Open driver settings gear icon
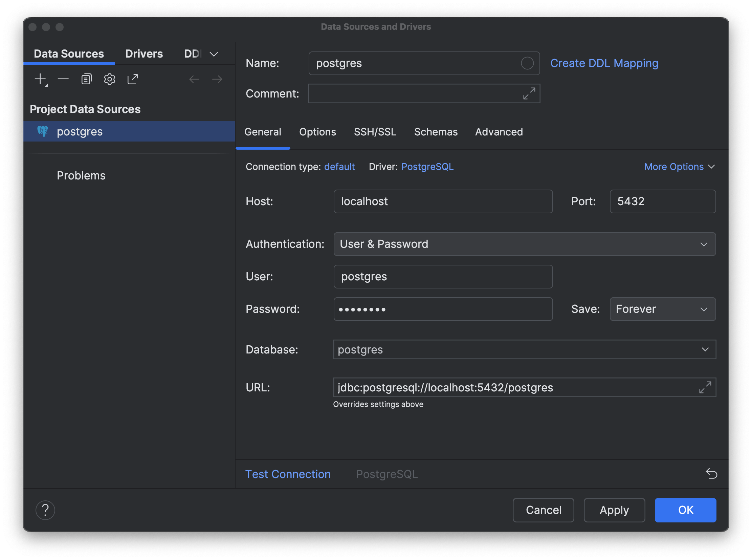752x560 pixels. tap(109, 79)
